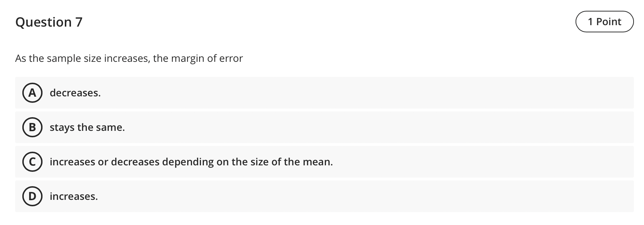Click the rounded 1 Point pill outline

click(604, 22)
